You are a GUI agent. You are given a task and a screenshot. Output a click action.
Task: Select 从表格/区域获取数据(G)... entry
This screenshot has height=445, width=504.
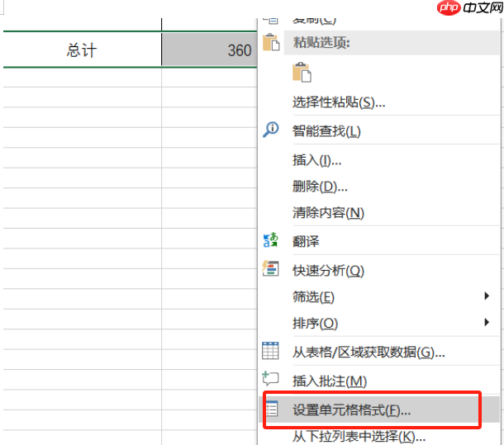368,353
